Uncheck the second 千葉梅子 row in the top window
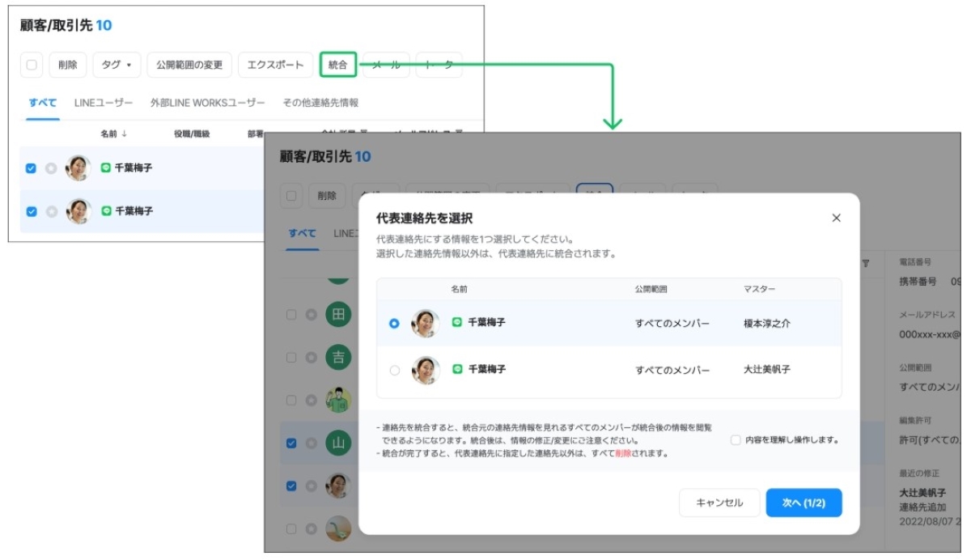The image size is (971, 560). (32, 211)
